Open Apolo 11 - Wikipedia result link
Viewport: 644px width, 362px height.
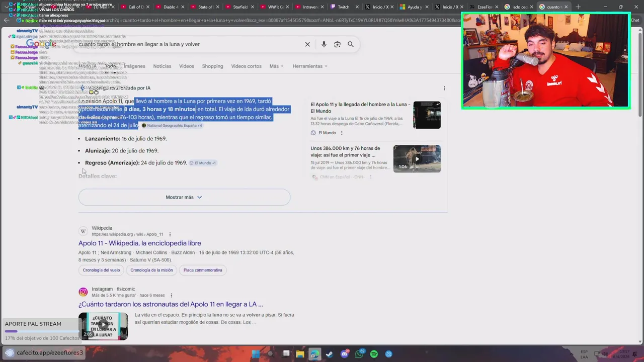point(139,243)
